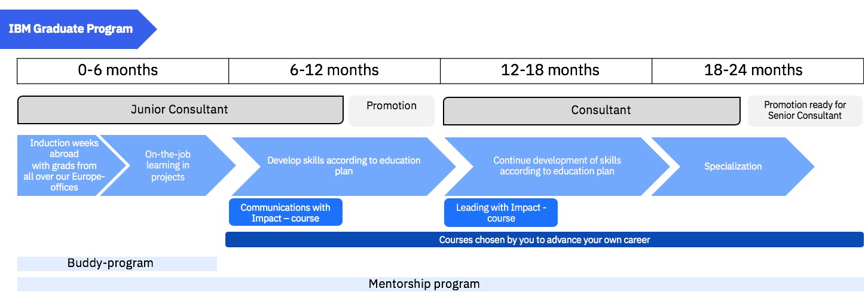Select the Mentorship program bar
The width and height of the screenshot is (868, 307).
point(441,284)
